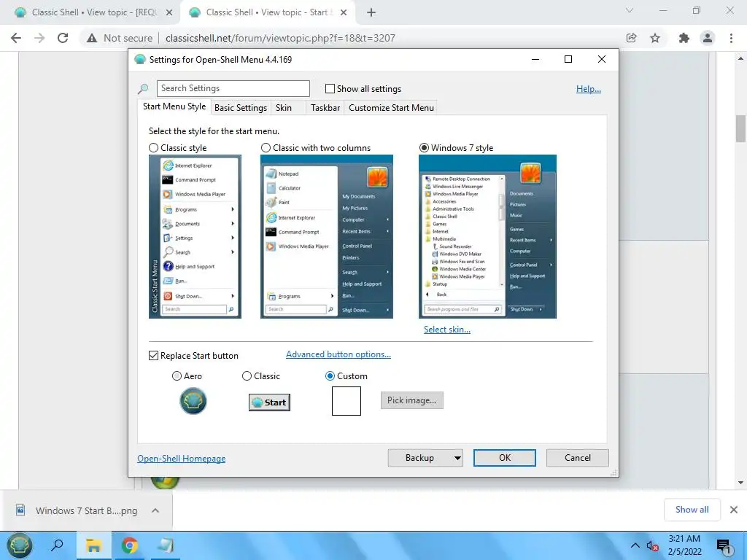Expand download item options chevron
This screenshot has width=747, height=560.
pyautogui.click(x=155, y=510)
